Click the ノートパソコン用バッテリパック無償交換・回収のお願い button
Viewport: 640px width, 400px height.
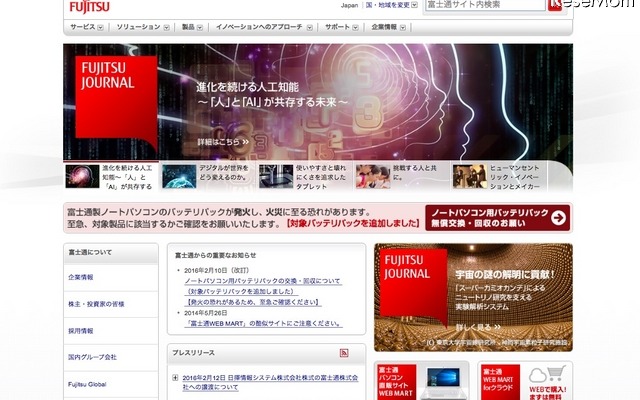[x=497, y=218]
